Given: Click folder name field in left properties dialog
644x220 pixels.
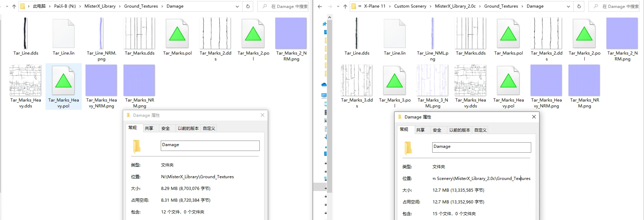Looking at the screenshot, I should coord(210,145).
